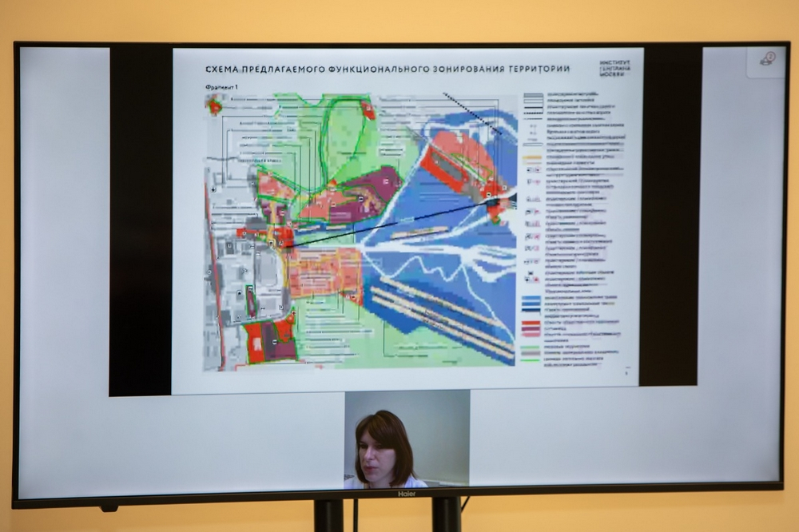The image size is (799, 532).
Task: Click the Haier logo on the monitor bezel
Action: tap(407, 494)
